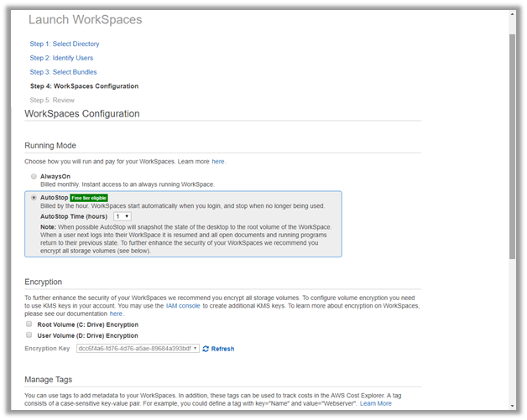Enable User Volume (D: Drive) Encryption
This screenshot has height=420, width=527.
click(x=29, y=335)
